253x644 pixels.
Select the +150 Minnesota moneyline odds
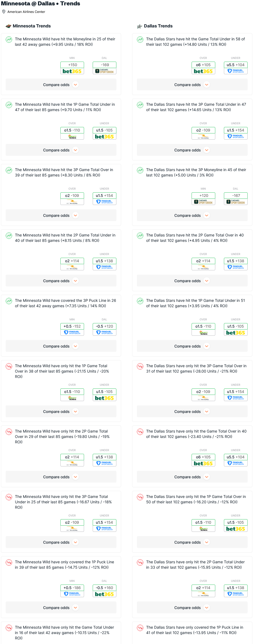pyautogui.click(x=72, y=65)
